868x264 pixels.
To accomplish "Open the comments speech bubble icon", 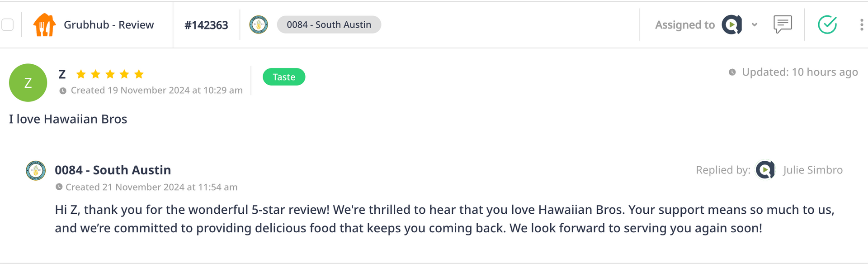I will point(783,24).
